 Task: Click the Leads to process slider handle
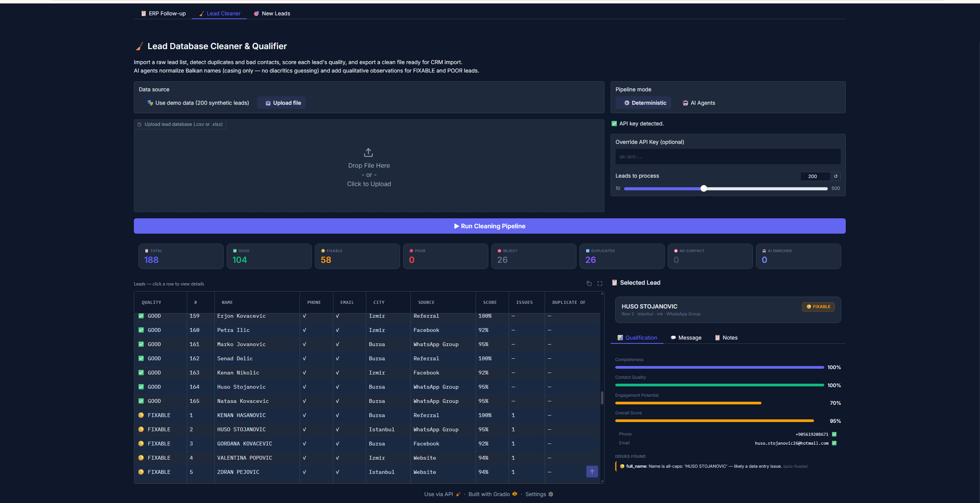coord(703,188)
